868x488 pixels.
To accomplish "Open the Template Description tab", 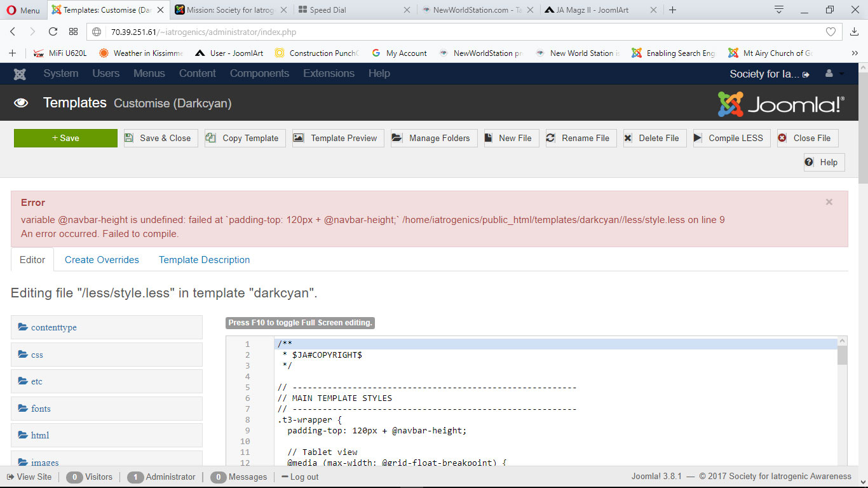I will 204,260.
